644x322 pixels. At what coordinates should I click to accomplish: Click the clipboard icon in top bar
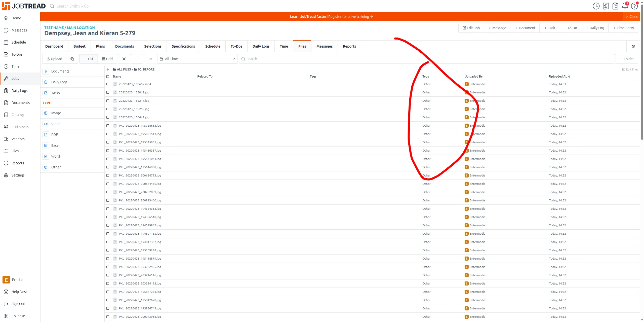[615, 6]
